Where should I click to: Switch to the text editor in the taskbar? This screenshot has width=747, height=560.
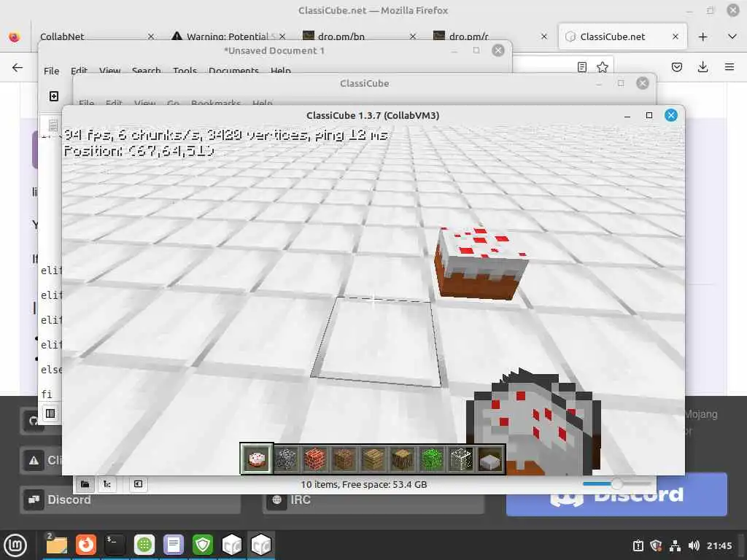174,545
